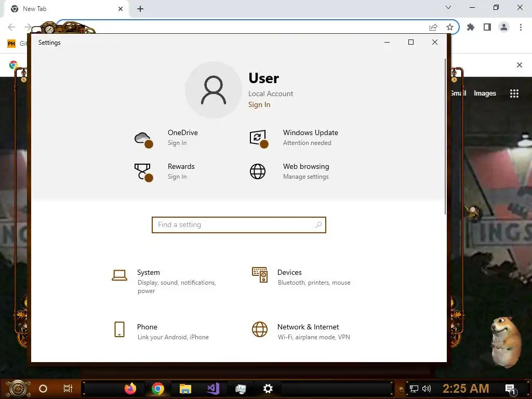Open the Chrome profile avatar icon

(x=504, y=27)
